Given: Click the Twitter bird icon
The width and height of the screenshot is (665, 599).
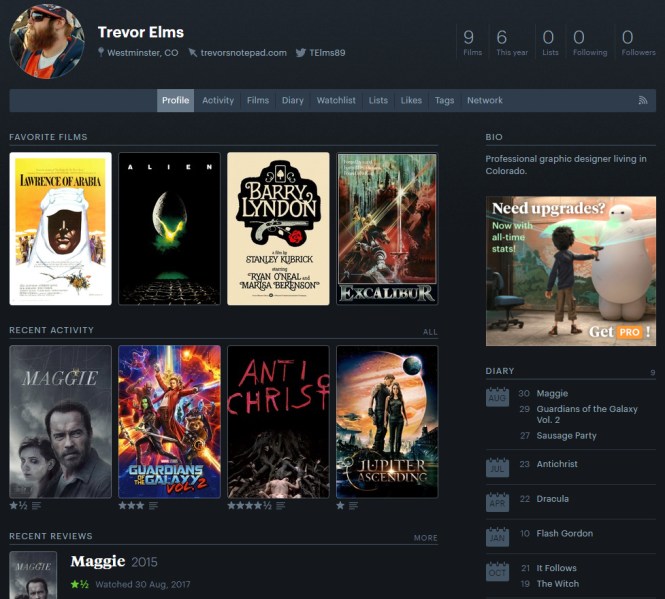Looking at the screenshot, I should tap(300, 53).
